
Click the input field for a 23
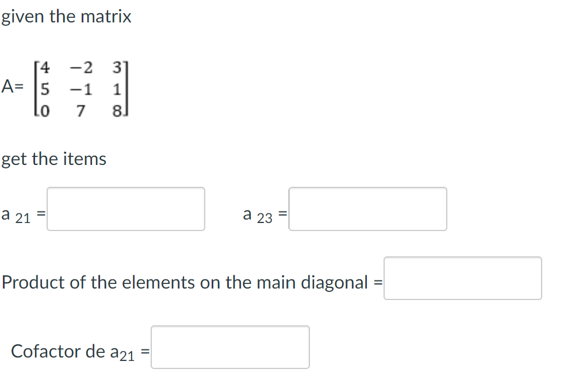click(x=367, y=209)
